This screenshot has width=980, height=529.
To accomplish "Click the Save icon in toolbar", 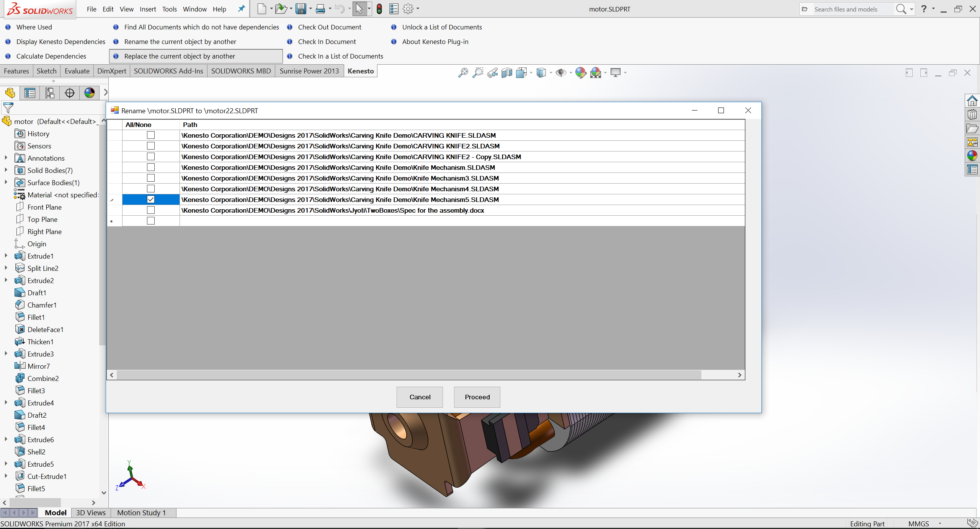I will coord(301,8).
